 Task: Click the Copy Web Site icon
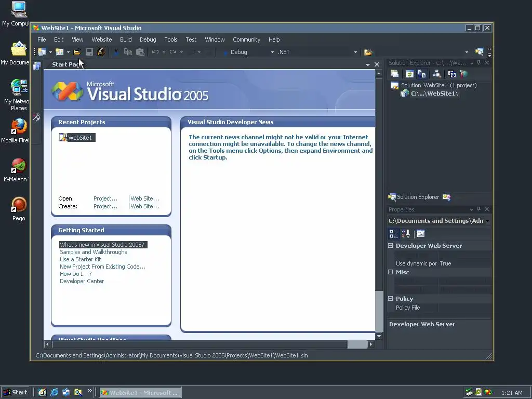coord(452,74)
